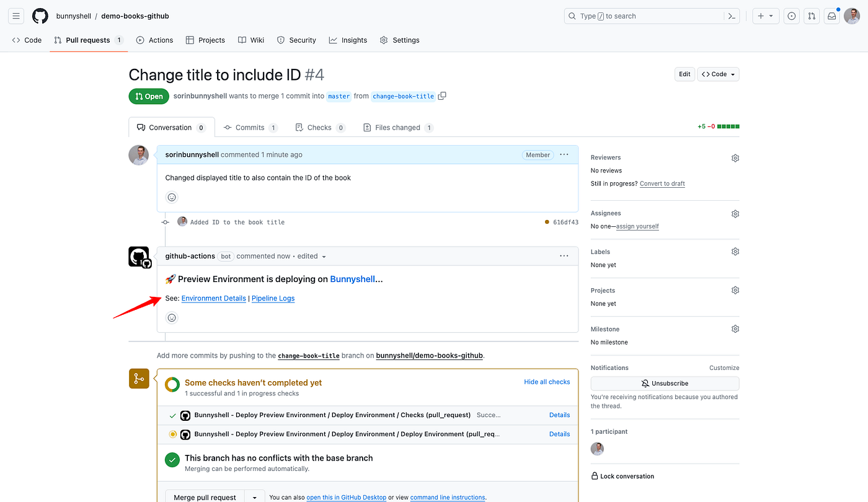Open the Assignees gear settings
This screenshot has height=502, width=868.
pos(735,214)
